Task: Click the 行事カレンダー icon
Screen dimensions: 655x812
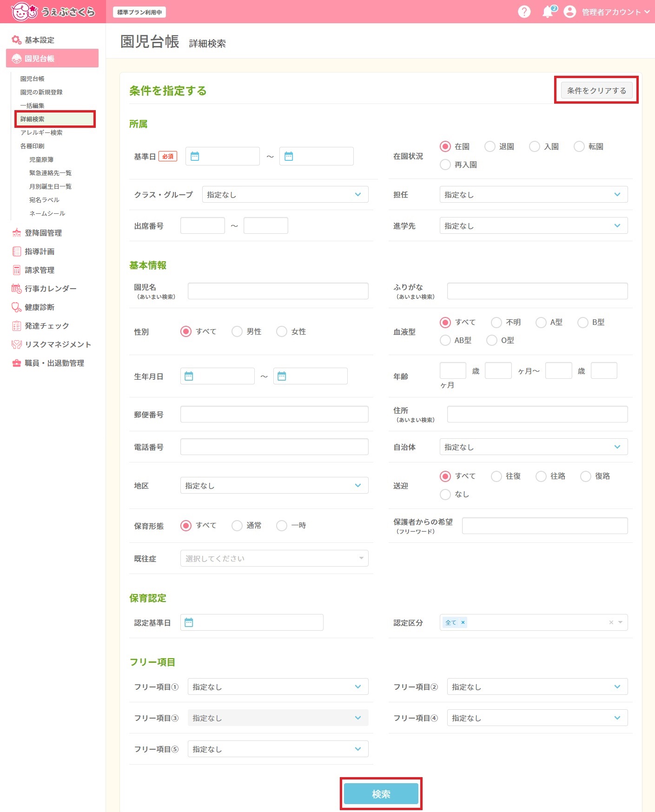Action: [x=17, y=289]
